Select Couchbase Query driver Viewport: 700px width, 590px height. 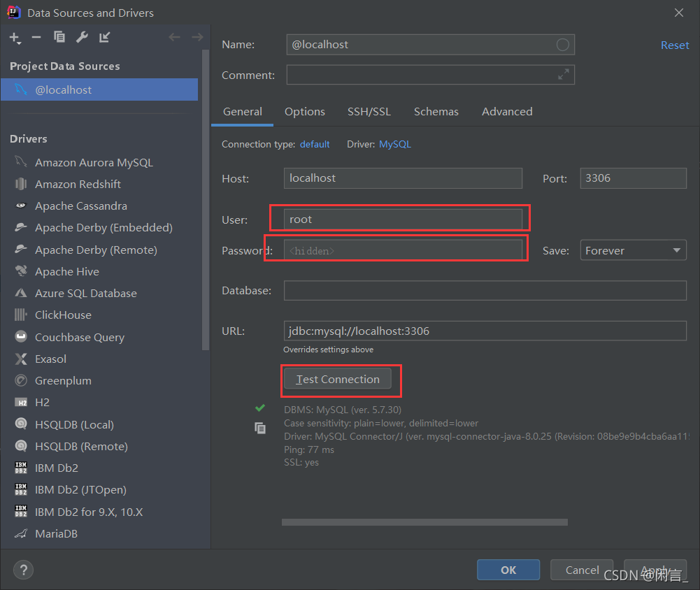(x=80, y=337)
